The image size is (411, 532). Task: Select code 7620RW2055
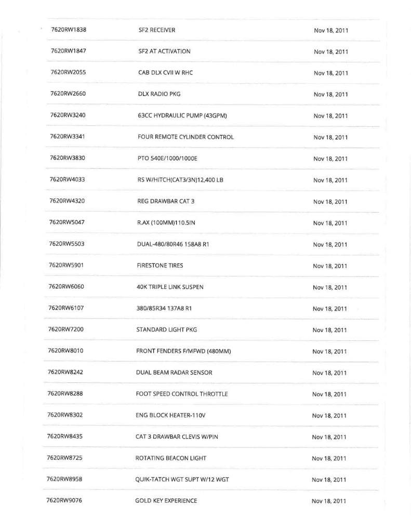pos(68,72)
